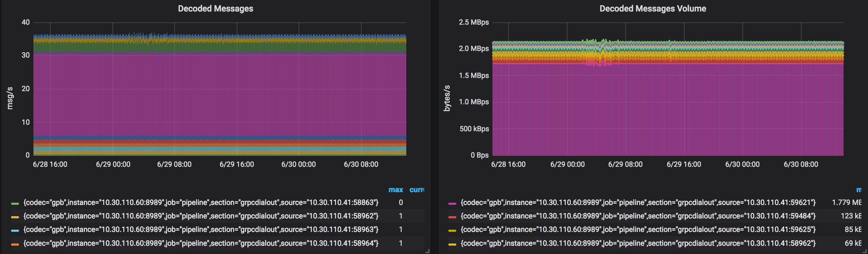Click the 69 kB value in Volume legend

[x=853, y=243]
